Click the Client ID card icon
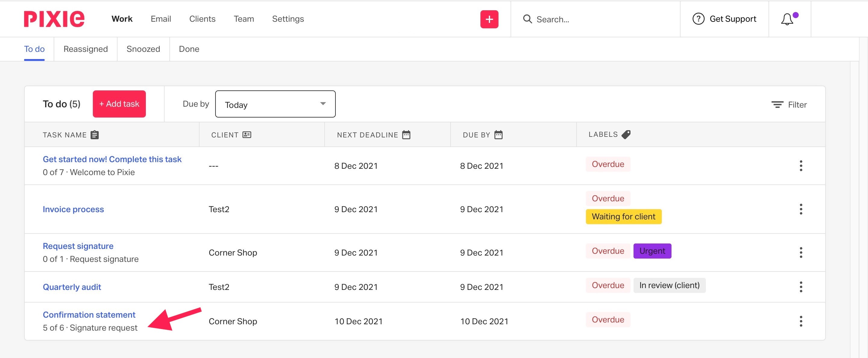 coord(247,135)
